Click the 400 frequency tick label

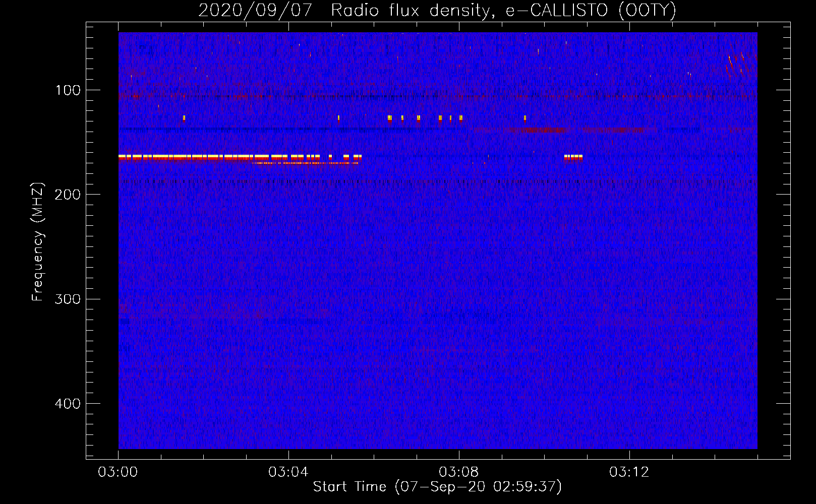point(68,404)
